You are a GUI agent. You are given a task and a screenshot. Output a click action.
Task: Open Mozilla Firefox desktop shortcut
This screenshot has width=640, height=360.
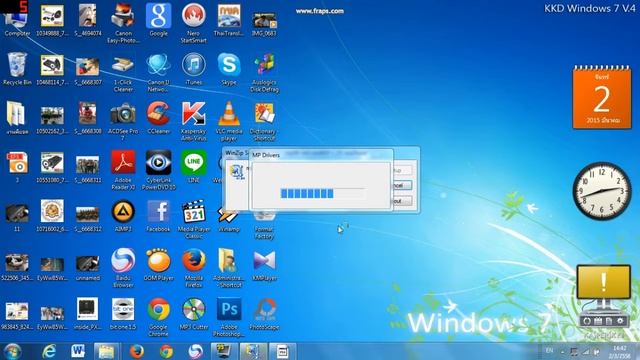(x=193, y=268)
